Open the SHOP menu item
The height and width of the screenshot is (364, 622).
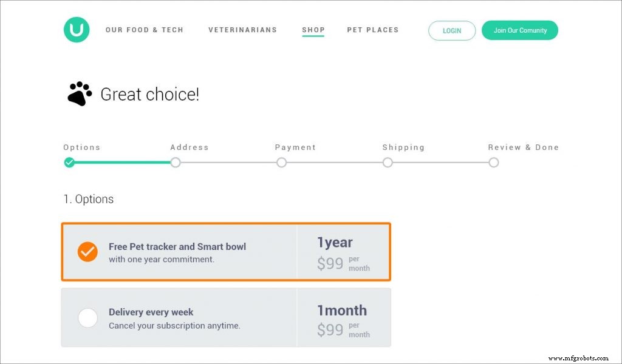coord(313,30)
